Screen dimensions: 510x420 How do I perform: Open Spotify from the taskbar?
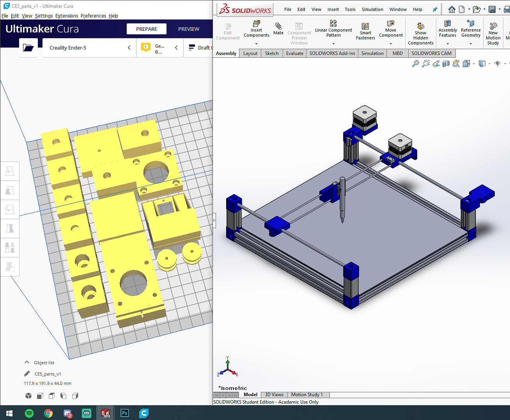tap(29, 413)
